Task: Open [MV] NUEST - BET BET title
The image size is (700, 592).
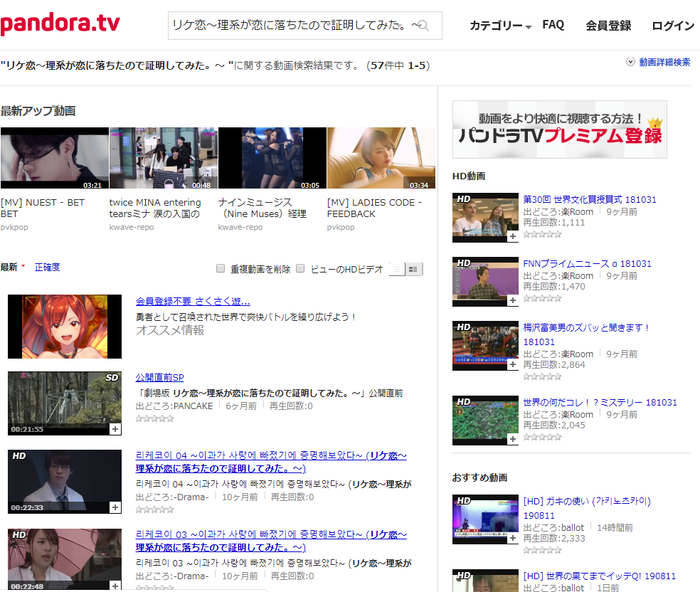Action: [43, 208]
